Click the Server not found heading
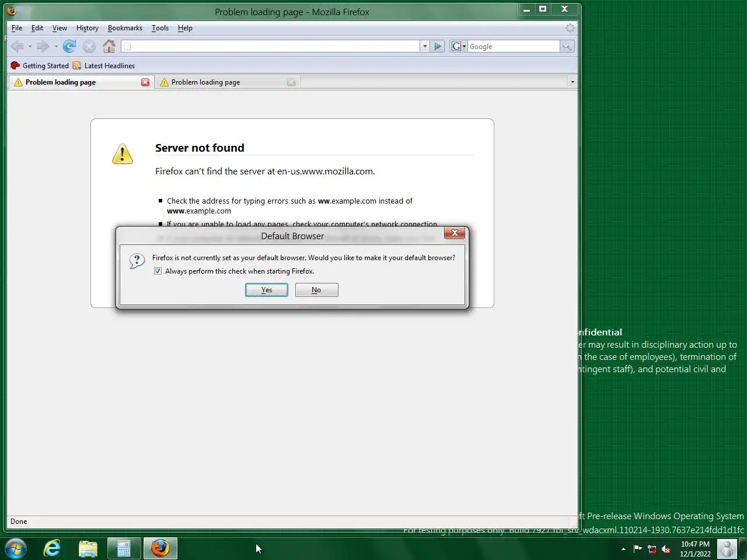Screen dimensions: 747x560 pos(200,148)
